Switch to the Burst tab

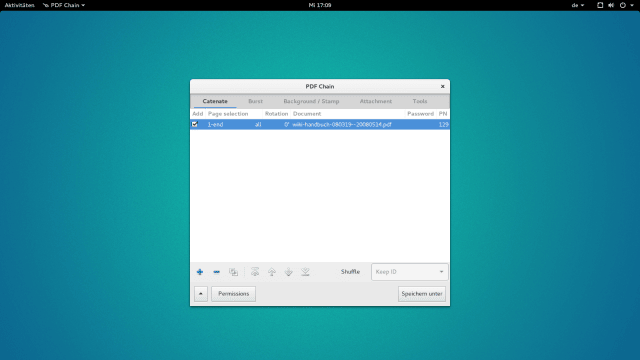click(256, 101)
